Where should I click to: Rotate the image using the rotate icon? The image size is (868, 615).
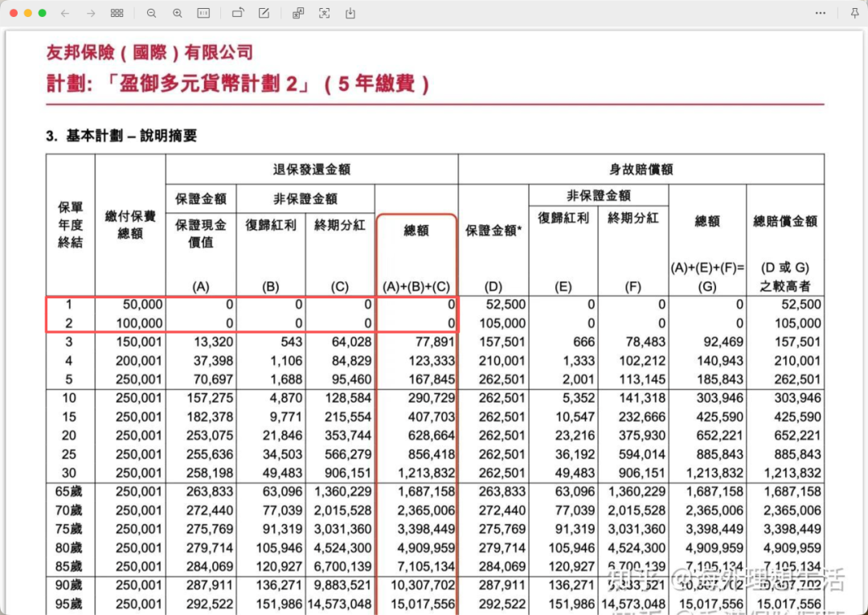point(238,13)
